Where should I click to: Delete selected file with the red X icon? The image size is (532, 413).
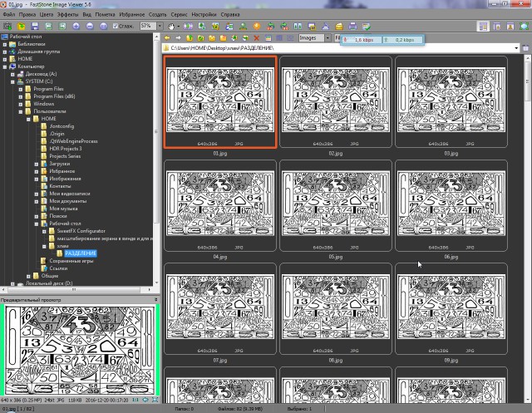pos(257,38)
